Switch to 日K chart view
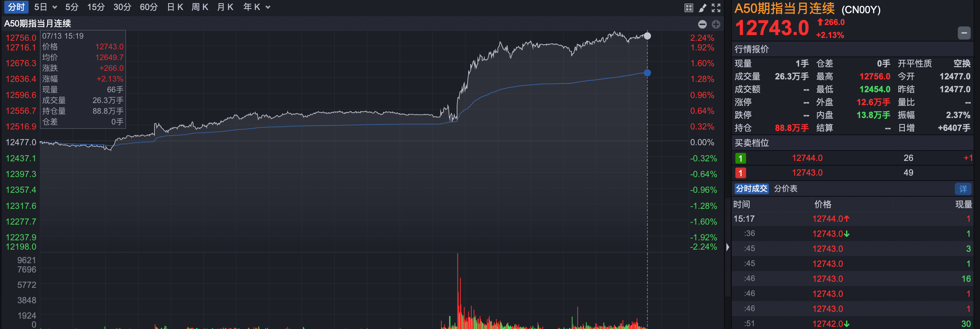 (x=175, y=7)
